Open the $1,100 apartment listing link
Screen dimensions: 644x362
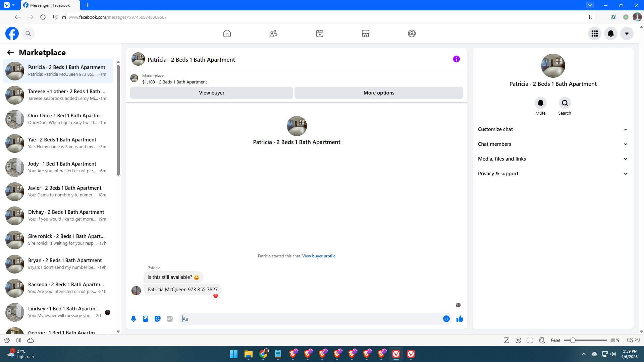coord(174,82)
